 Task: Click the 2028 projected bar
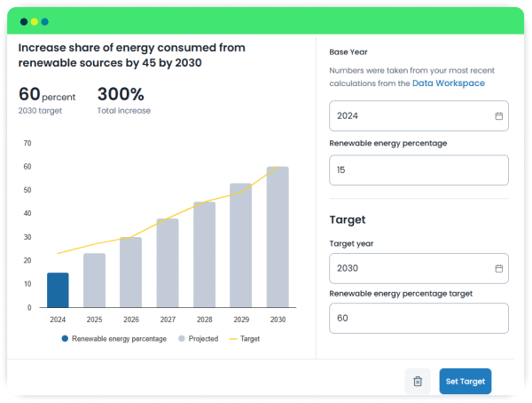click(204, 255)
